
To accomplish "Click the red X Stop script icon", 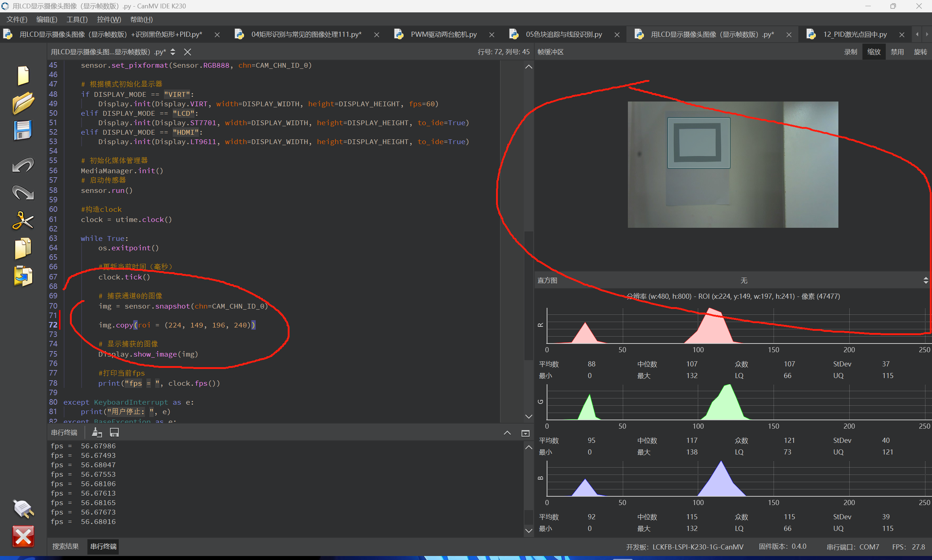I will [23, 536].
